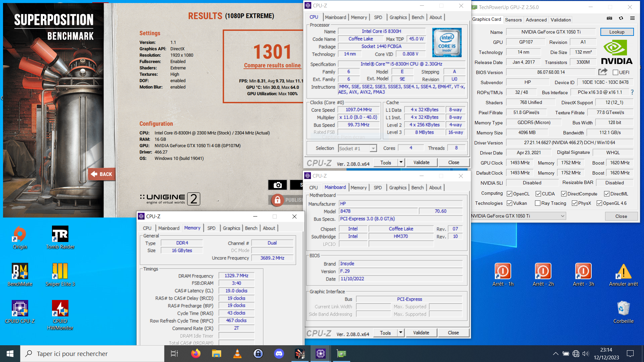This screenshot has width=644, height=362.
Task: Open the Socket #1 selection dropdown
Action: [358, 148]
